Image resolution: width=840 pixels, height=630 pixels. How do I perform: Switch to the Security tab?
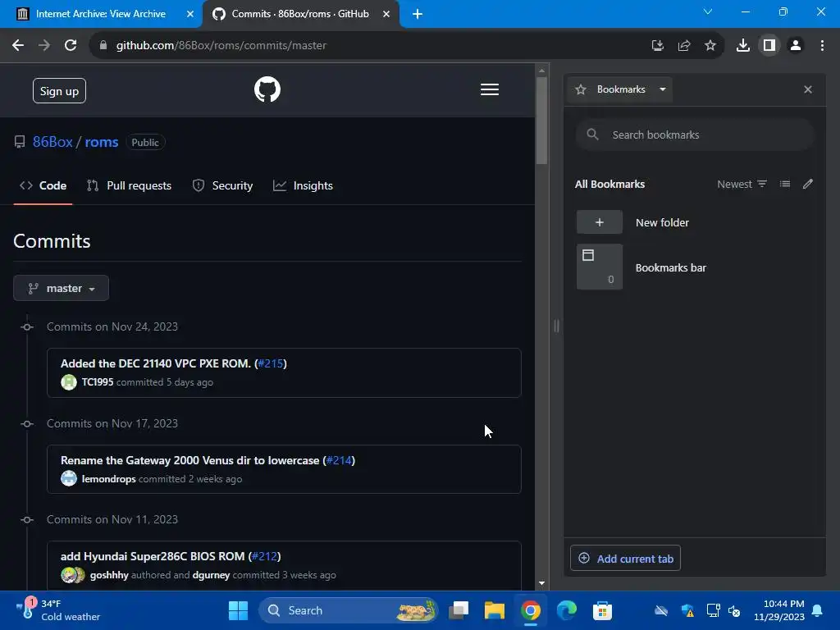coord(222,185)
